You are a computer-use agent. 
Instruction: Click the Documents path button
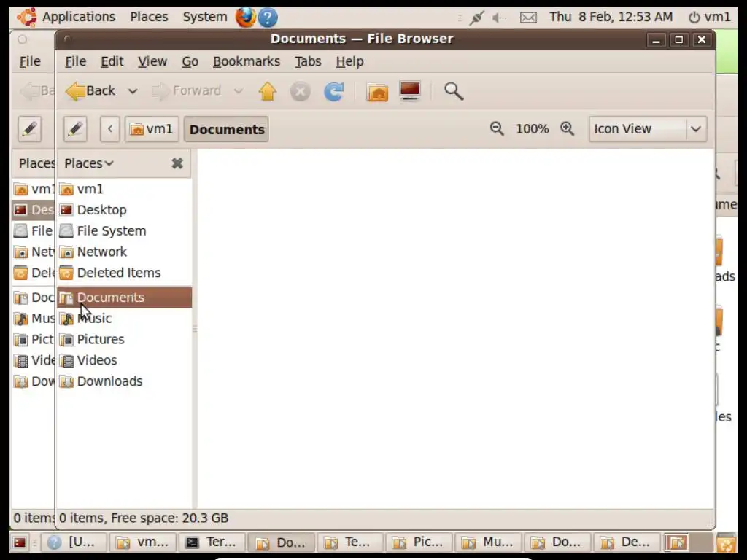pos(226,129)
